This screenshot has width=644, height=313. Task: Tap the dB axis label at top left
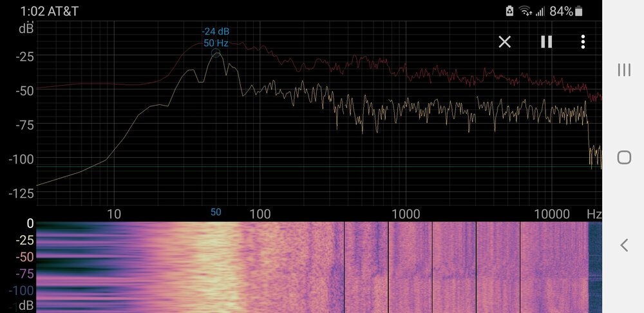click(26, 28)
